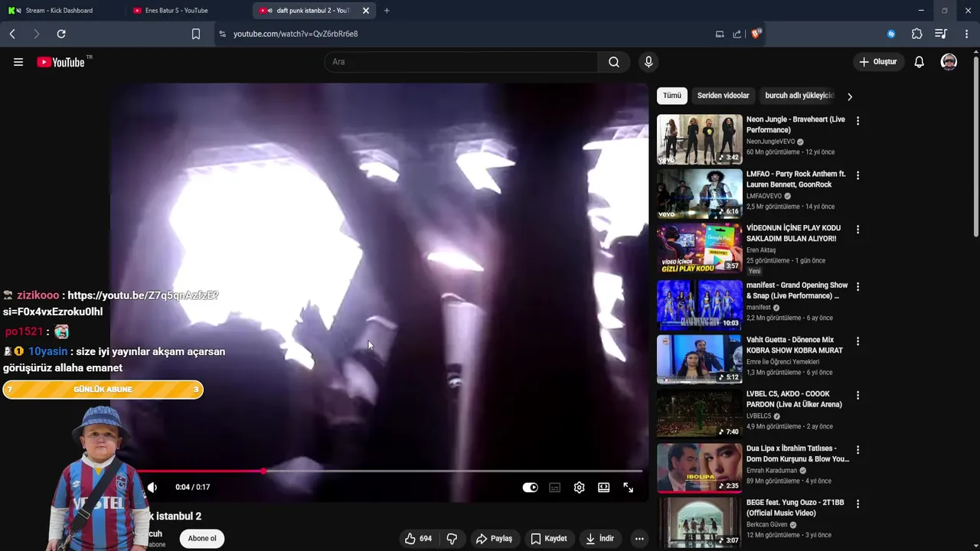980x551 pixels.
Task: Toggle the autoplay switch in player
Action: pos(530,487)
